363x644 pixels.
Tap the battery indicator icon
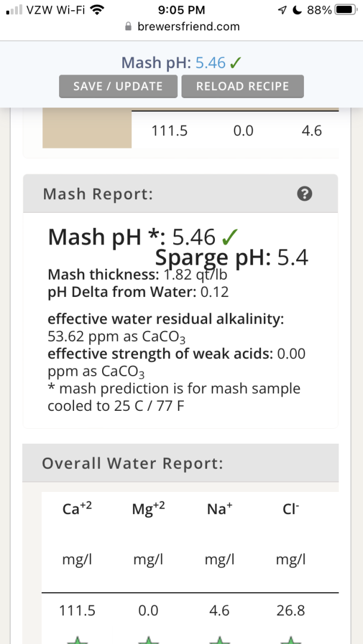tap(345, 10)
